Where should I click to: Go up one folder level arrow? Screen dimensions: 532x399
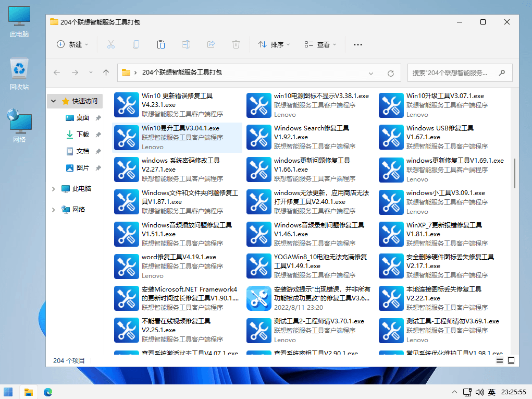(106, 72)
